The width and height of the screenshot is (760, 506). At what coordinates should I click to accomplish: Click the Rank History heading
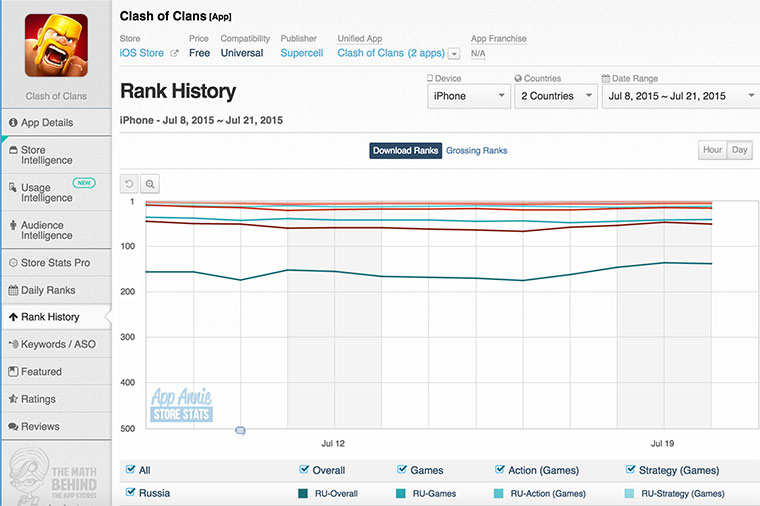point(178,91)
